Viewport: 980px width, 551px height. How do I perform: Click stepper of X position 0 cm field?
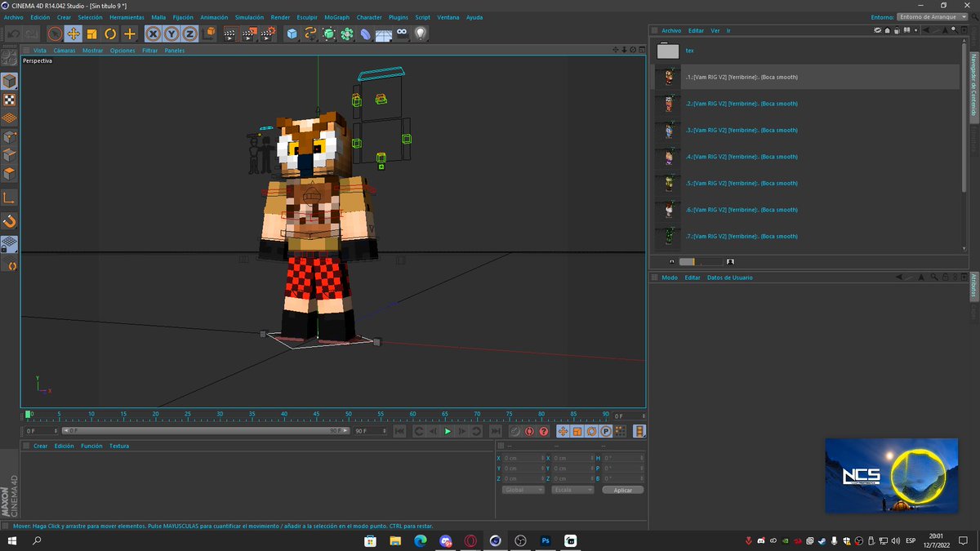tap(542, 458)
